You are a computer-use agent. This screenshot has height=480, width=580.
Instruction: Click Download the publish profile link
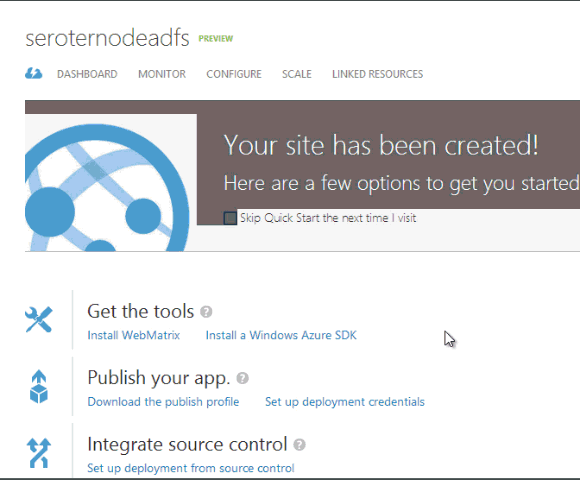[x=163, y=402]
